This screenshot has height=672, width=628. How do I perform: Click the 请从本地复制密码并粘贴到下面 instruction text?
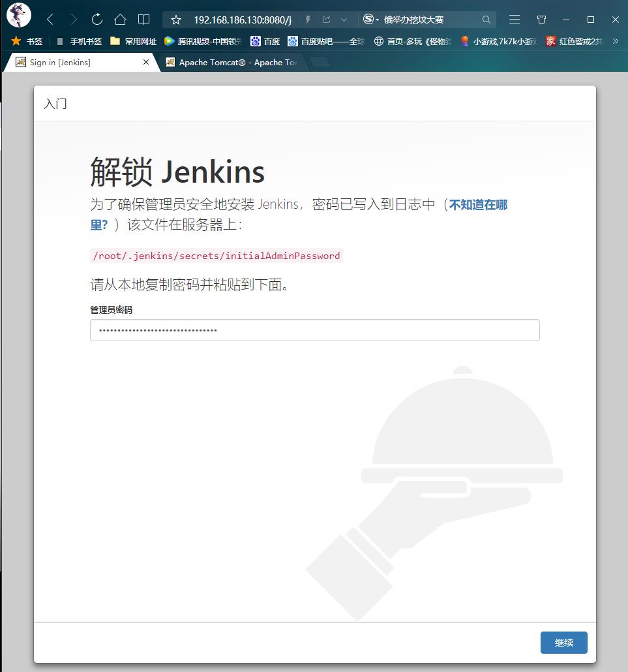point(190,284)
